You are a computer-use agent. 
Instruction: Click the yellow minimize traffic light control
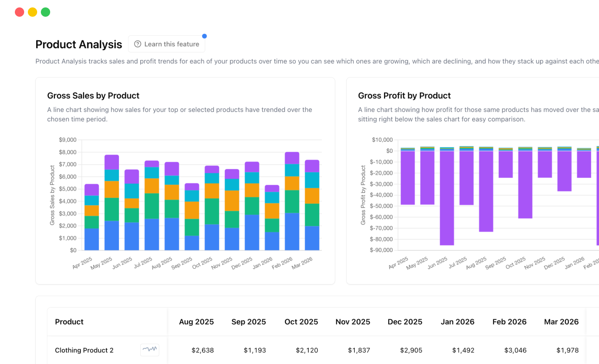(x=32, y=12)
